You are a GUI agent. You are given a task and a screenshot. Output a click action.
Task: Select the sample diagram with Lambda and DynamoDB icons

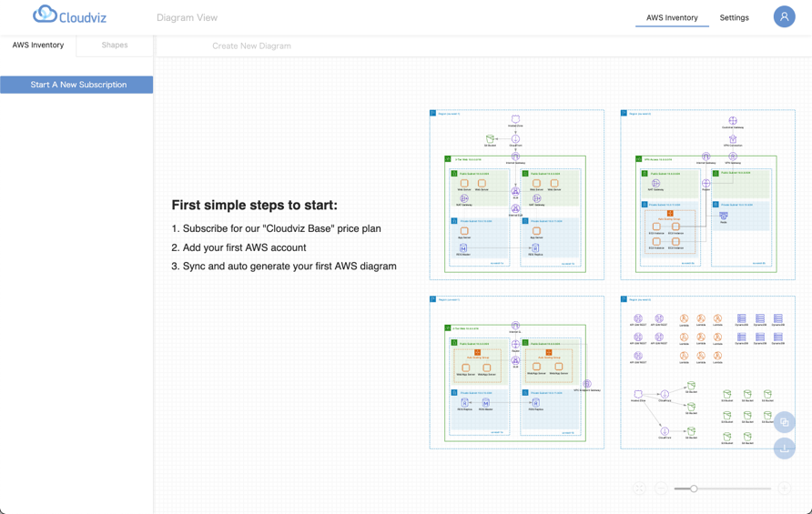707,372
